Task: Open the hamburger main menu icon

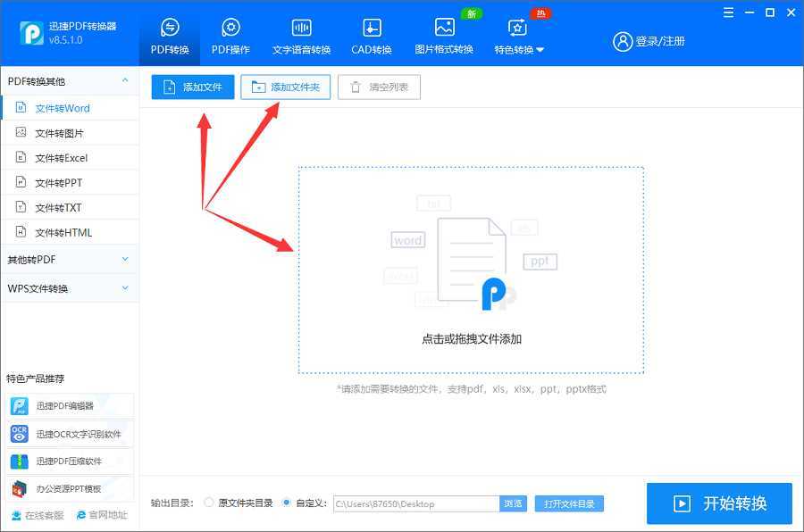Action: pos(728,12)
